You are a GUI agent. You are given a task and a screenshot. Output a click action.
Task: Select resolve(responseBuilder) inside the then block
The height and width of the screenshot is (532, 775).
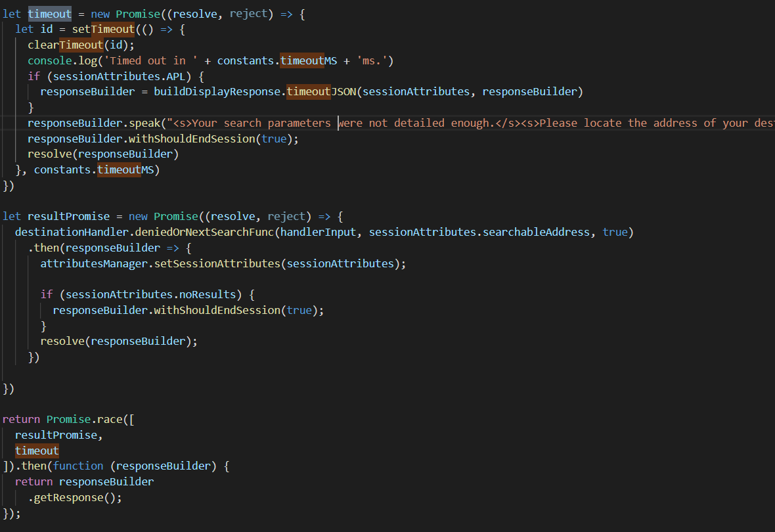click(118, 340)
